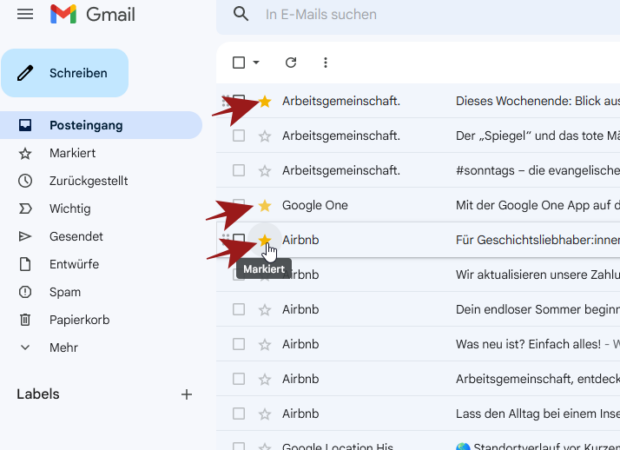Screen dimensions: 620x450
Task: Expand the Mehr section
Action: click(63, 348)
